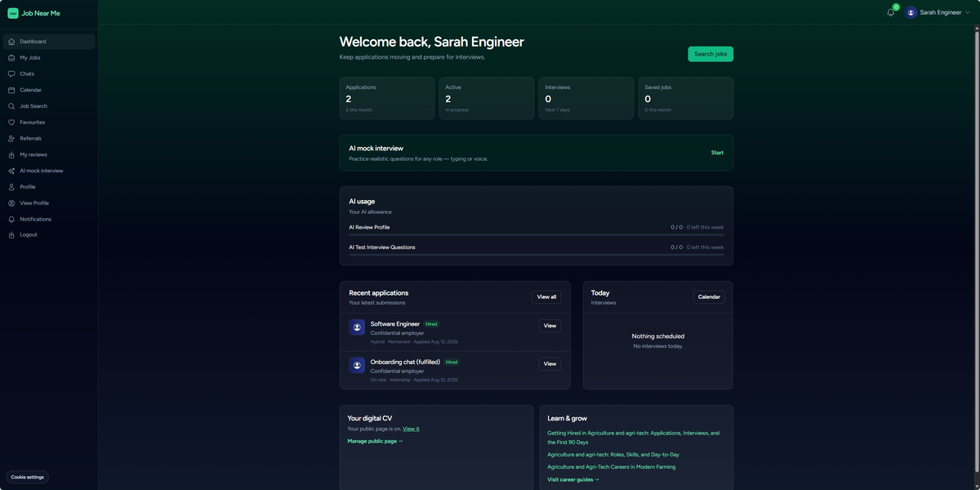Open Agri-Tech Careers in Modern Farming link

(x=612, y=467)
